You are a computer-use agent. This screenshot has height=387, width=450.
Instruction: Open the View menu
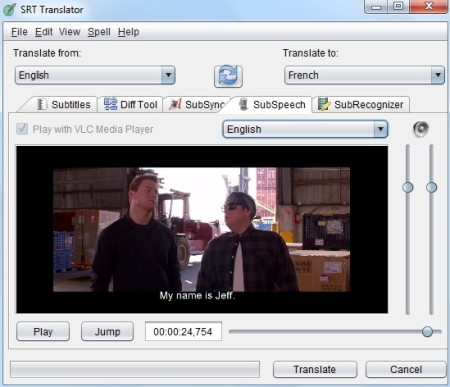pos(70,32)
